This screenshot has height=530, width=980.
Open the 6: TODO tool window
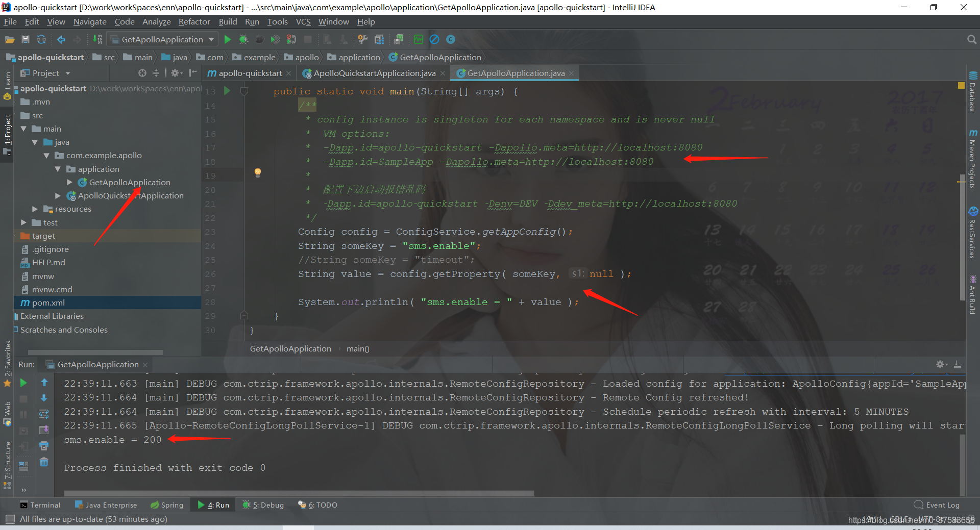317,505
